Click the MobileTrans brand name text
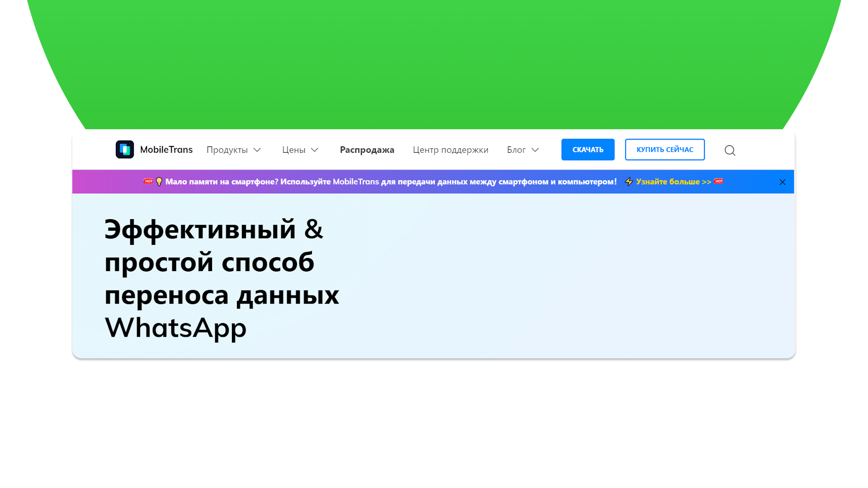Screen dimensions: 868x488 (x=166, y=150)
